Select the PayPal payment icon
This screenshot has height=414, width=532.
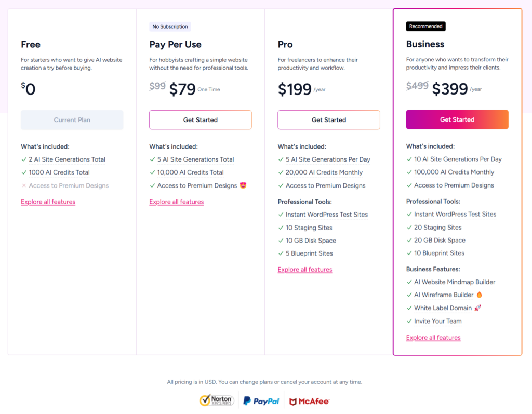pyautogui.click(x=261, y=400)
